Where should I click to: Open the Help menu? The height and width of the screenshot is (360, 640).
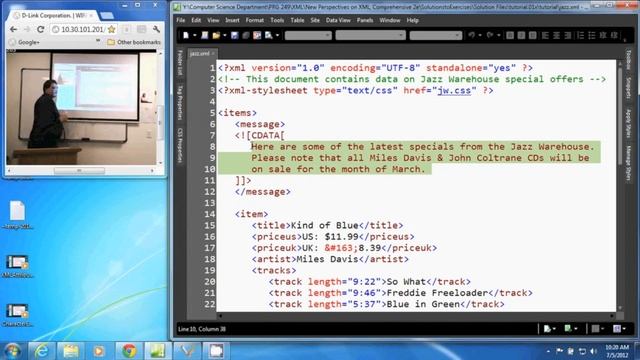[x=413, y=20]
